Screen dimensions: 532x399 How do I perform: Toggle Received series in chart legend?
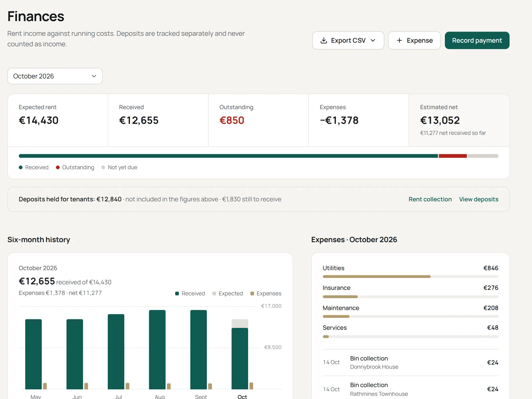(190, 294)
